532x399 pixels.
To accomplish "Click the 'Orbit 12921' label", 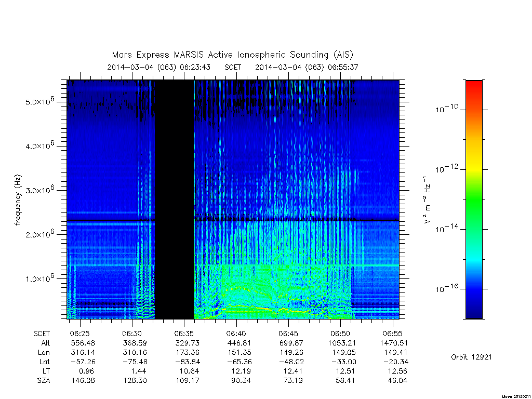I will tap(471, 357).
